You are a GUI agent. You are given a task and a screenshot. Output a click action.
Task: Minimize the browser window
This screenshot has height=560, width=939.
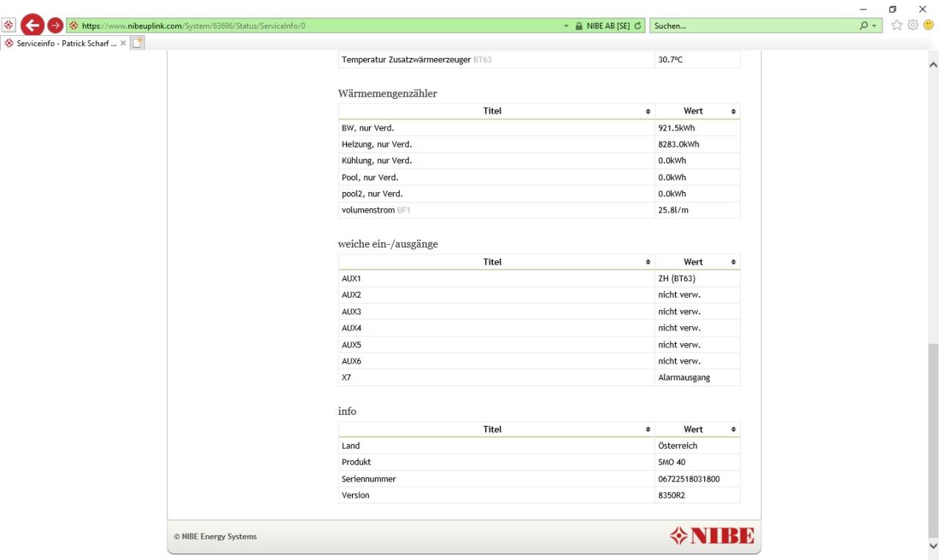pyautogui.click(x=863, y=9)
